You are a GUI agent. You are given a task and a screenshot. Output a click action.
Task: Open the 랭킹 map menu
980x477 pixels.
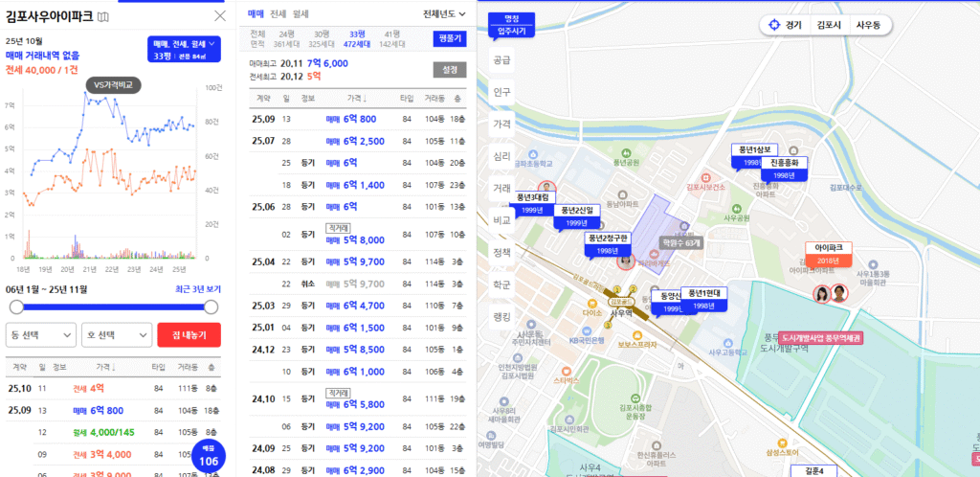point(501,316)
